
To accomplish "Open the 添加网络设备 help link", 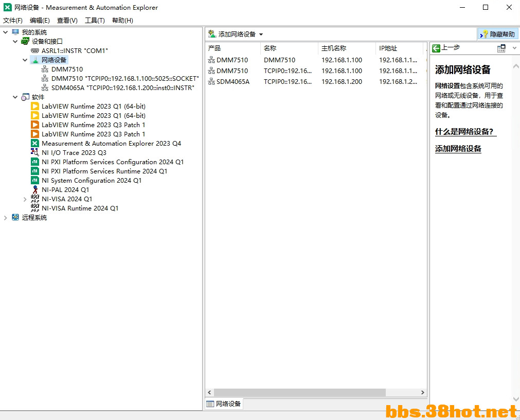I will [458, 149].
